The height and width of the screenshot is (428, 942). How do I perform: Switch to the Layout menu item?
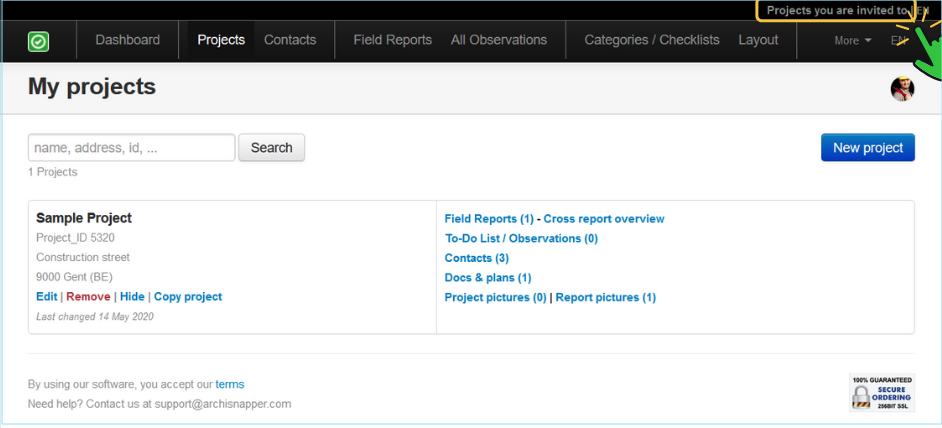pyautogui.click(x=758, y=40)
